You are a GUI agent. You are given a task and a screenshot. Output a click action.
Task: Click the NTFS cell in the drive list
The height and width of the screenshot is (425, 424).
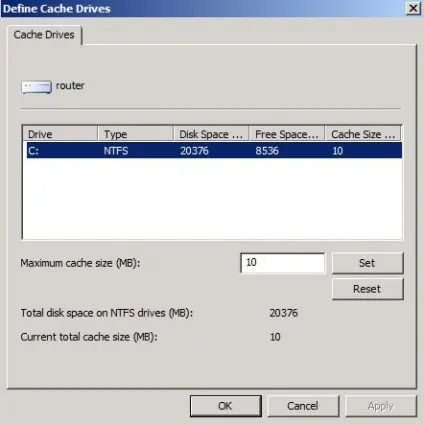[x=116, y=151]
